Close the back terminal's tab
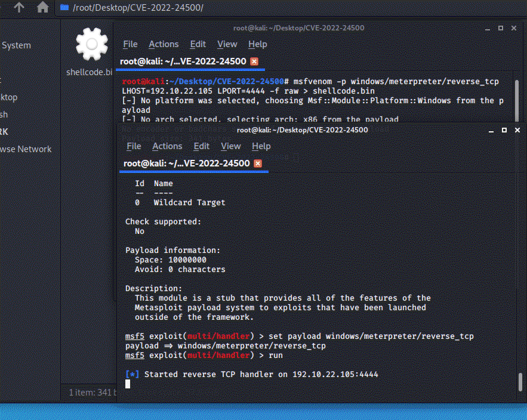This screenshot has width=527, height=420. coord(254,61)
